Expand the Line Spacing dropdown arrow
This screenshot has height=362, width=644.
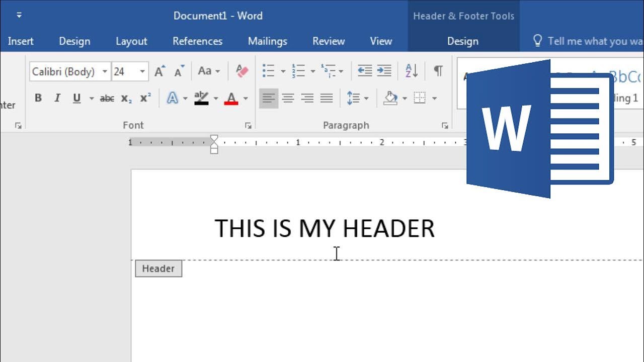(x=366, y=99)
